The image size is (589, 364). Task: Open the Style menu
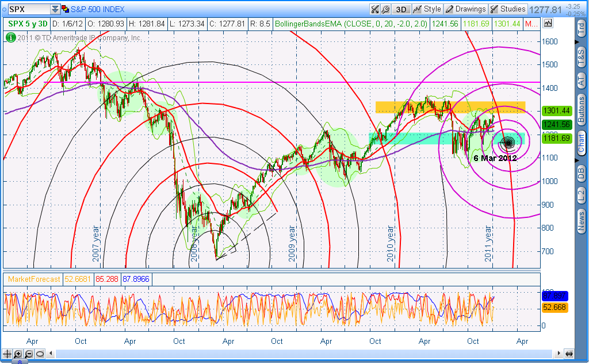[427, 9]
